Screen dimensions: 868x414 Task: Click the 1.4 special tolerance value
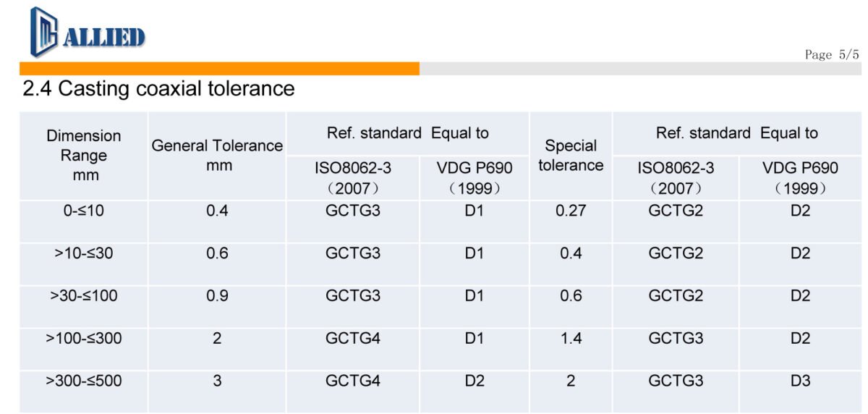click(571, 338)
